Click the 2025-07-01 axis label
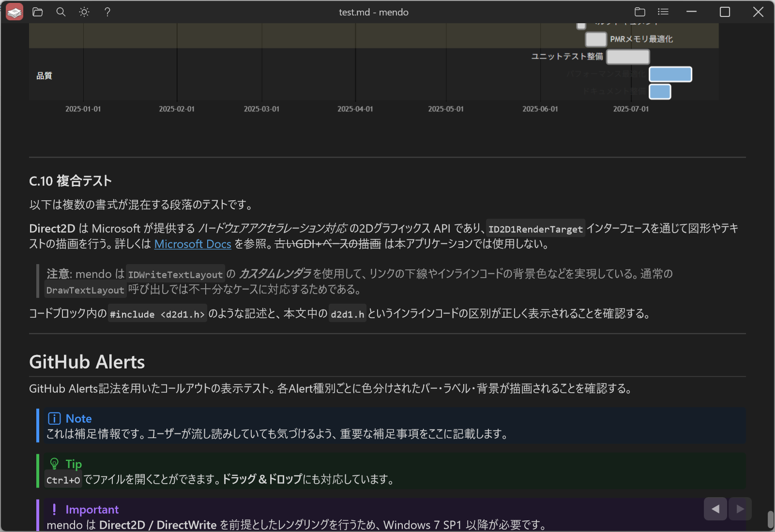The height and width of the screenshot is (532, 775). [x=631, y=109]
